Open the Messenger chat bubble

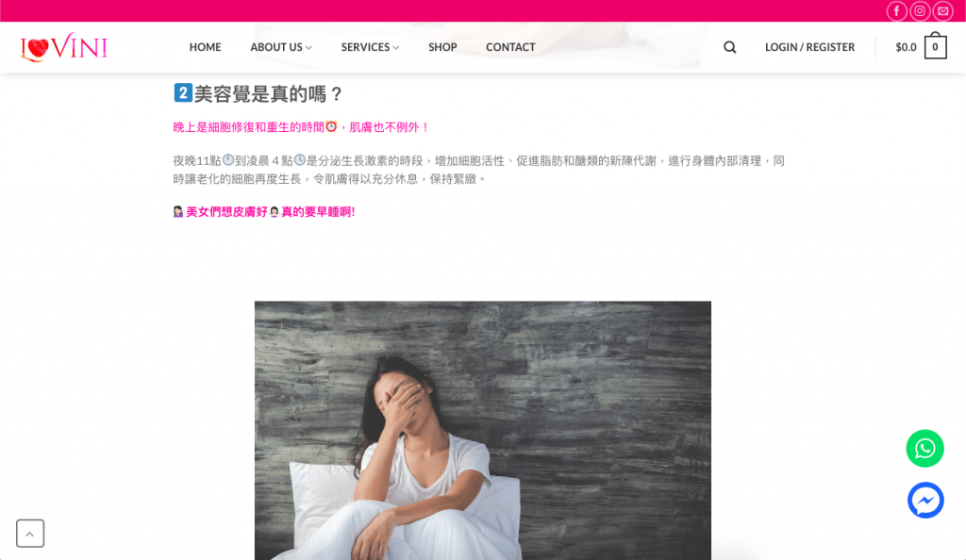point(925,501)
